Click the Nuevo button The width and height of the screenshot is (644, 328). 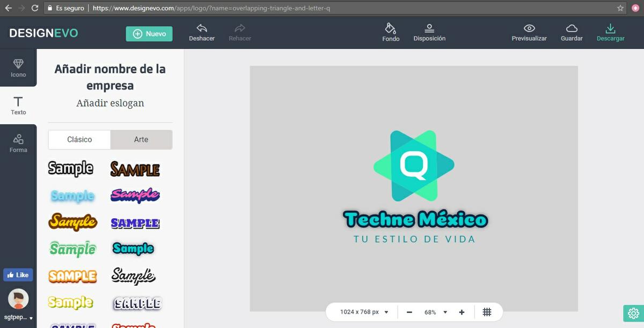tap(149, 34)
